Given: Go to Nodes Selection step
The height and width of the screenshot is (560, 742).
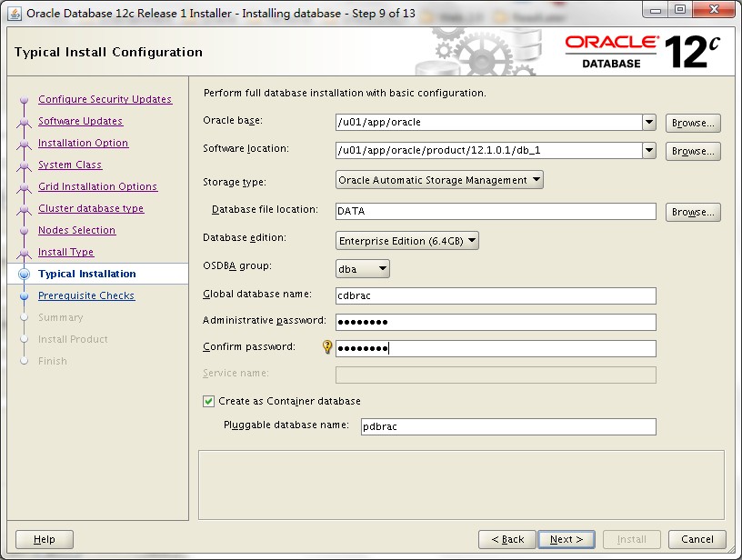Looking at the screenshot, I should click(x=76, y=230).
